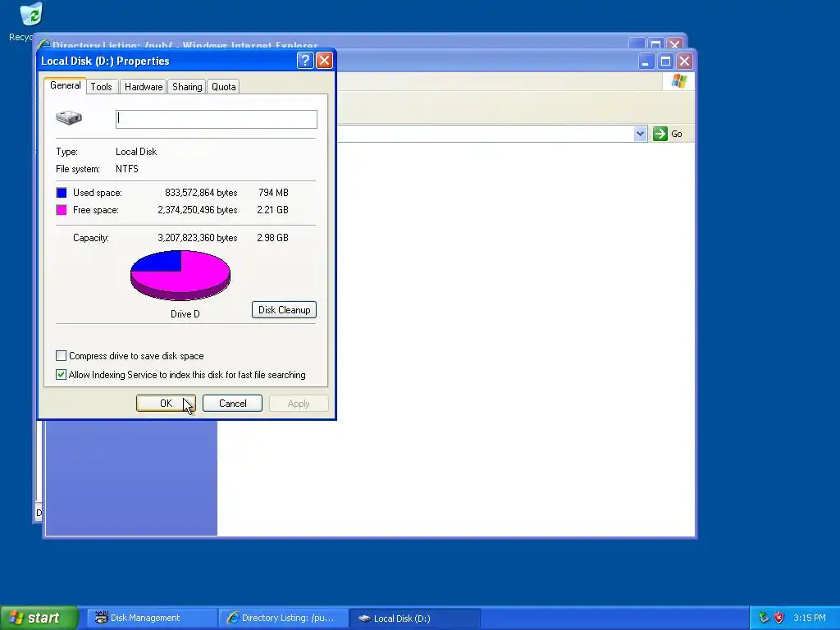Click the volume label text field
Screen dimensions: 840x630
(x=217, y=119)
